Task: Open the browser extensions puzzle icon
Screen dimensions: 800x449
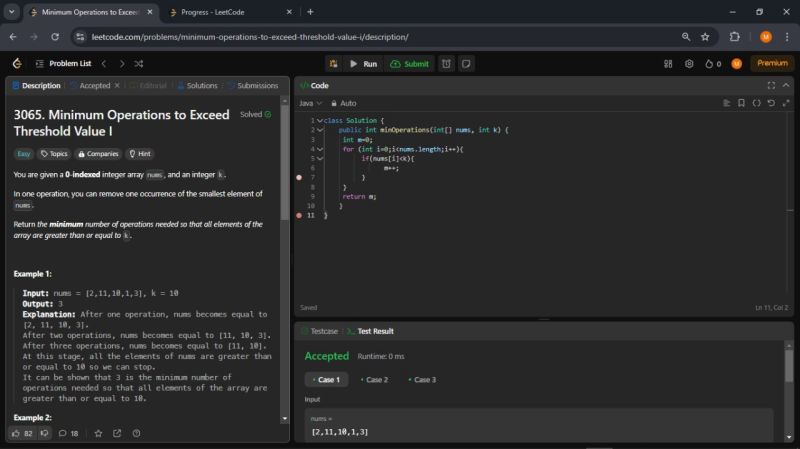Action: (x=735, y=37)
